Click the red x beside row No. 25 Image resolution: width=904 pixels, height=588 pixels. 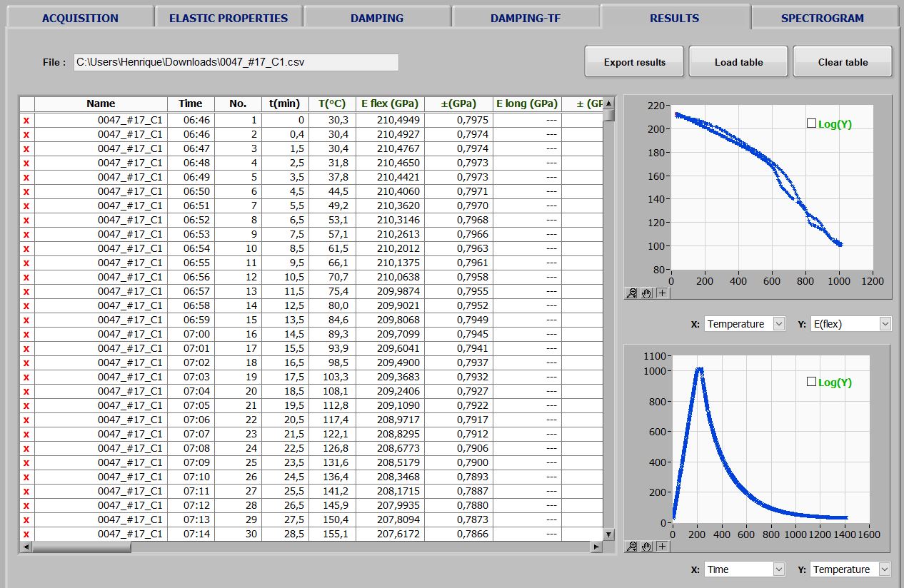(x=26, y=462)
